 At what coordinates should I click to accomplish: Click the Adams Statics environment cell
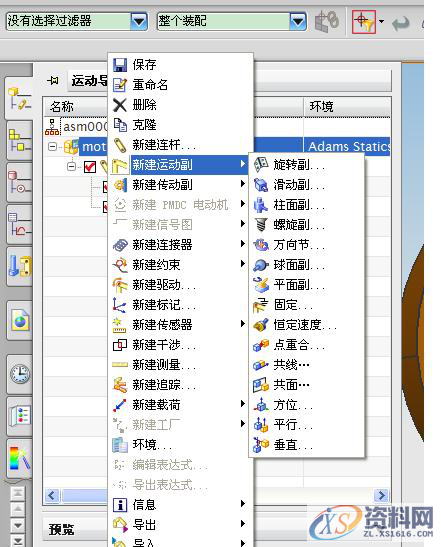click(x=347, y=147)
